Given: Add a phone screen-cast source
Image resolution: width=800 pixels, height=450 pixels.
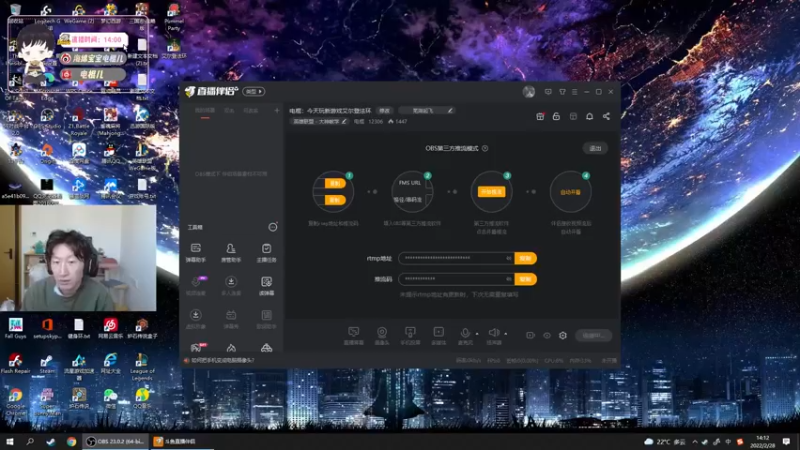Looking at the screenshot, I should click(410, 336).
